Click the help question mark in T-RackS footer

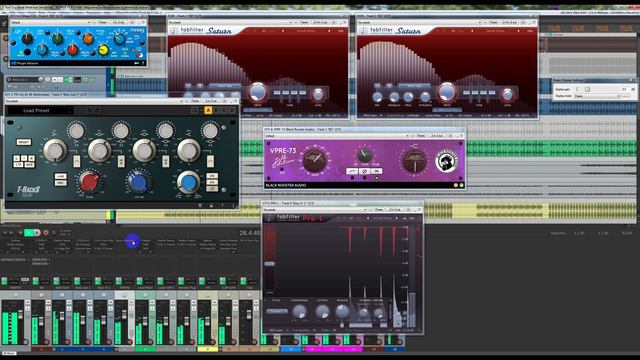[222, 206]
